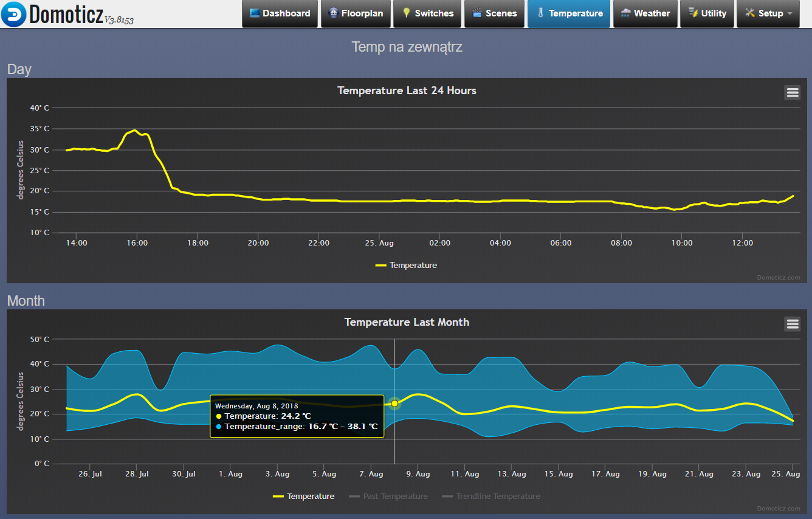Toggle Temperature series in day chart legend
Image resolution: width=812 pixels, height=519 pixels.
[406, 266]
